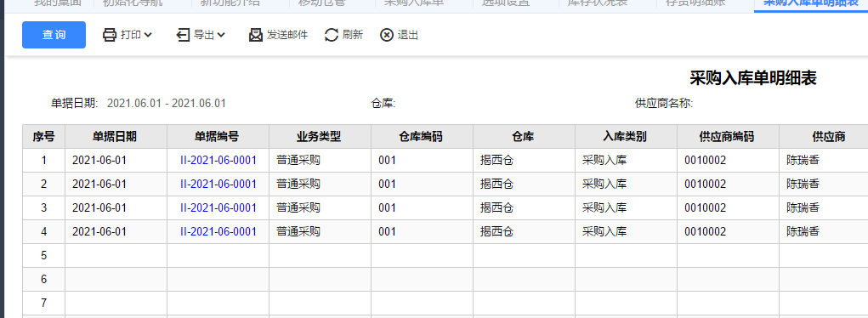Select 陈瑞香 cell in row 2
868x318 pixels.
[x=823, y=185]
